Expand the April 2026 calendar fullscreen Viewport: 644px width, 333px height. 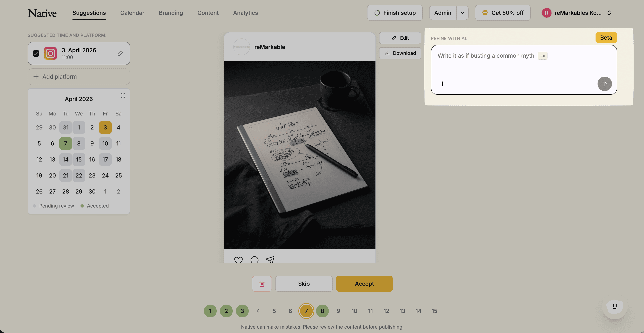tap(123, 95)
